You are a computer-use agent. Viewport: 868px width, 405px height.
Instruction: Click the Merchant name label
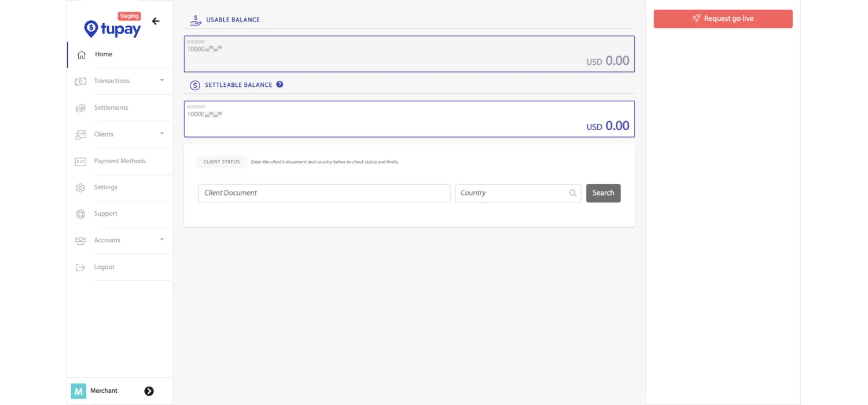[x=104, y=391]
